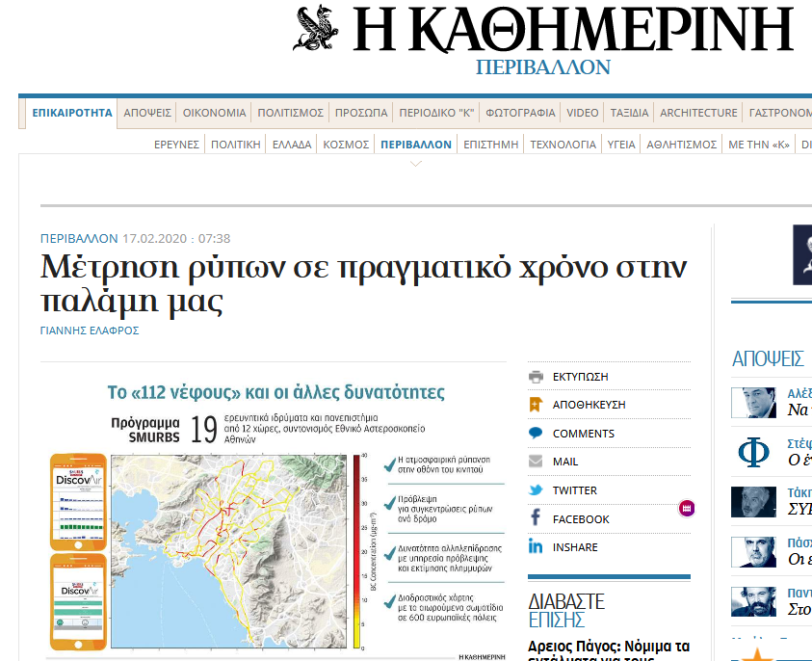Click the blue Φ columnist logo
Screen dimensions: 812x661
[x=753, y=452]
